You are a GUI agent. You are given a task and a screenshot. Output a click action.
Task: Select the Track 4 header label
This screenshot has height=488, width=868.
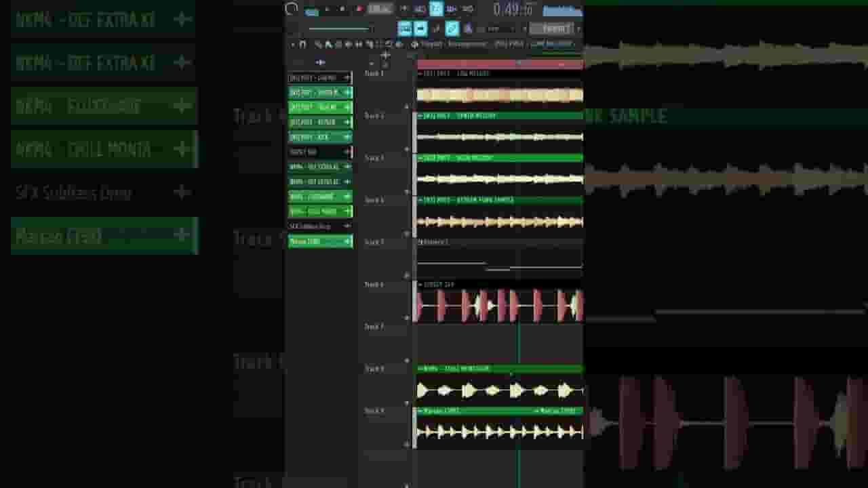[374, 200]
